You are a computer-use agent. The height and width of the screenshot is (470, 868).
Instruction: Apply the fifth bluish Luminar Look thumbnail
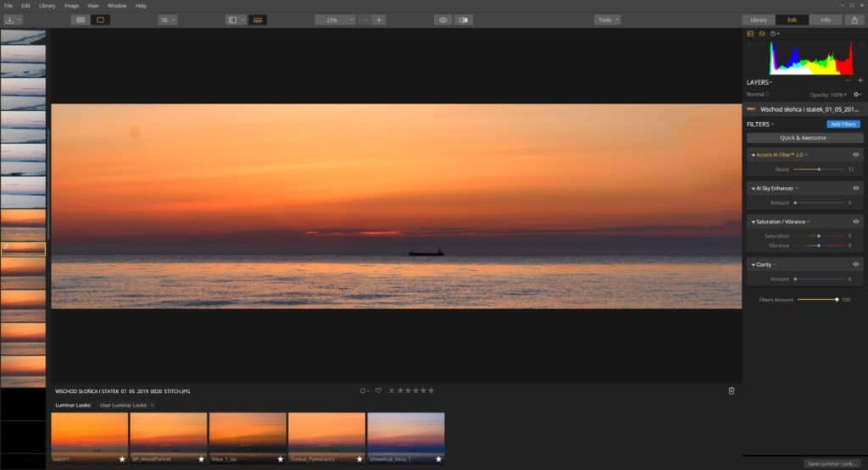[x=406, y=438]
